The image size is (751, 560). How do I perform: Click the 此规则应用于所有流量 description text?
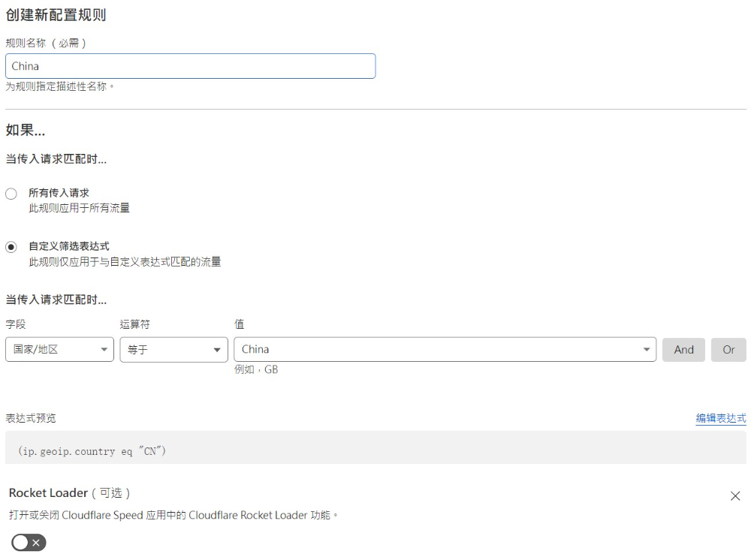click(x=79, y=208)
